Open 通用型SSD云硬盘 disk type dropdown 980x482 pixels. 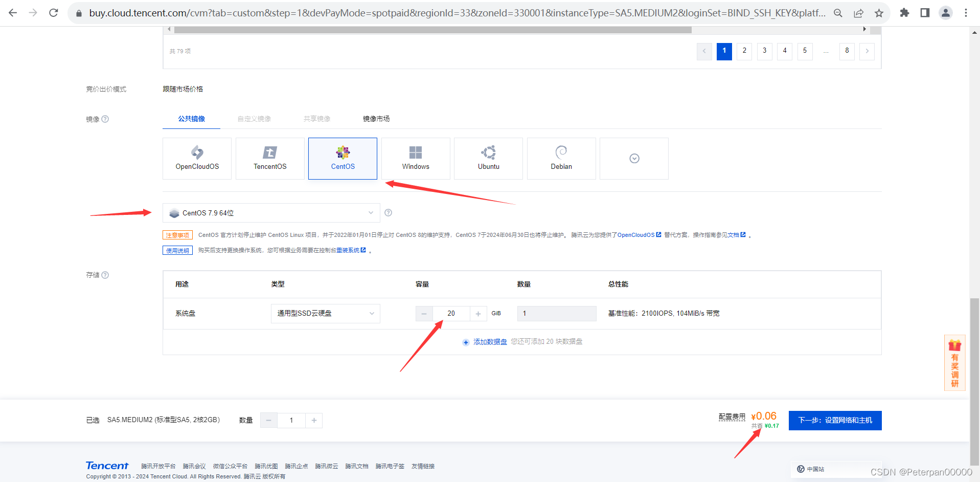point(326,313)
